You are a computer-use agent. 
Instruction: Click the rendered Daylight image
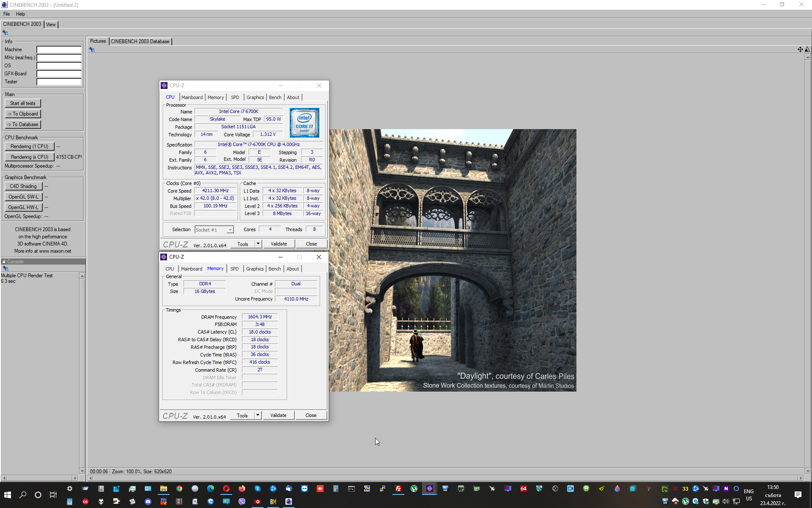pos(453,260)
